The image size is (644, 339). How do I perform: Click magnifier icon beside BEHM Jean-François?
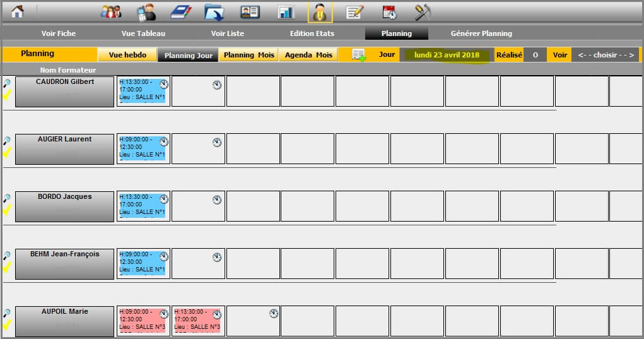[7, 256]
